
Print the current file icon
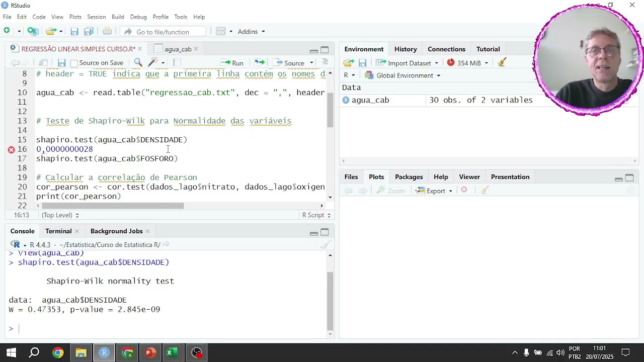click(x=107, y=31)
